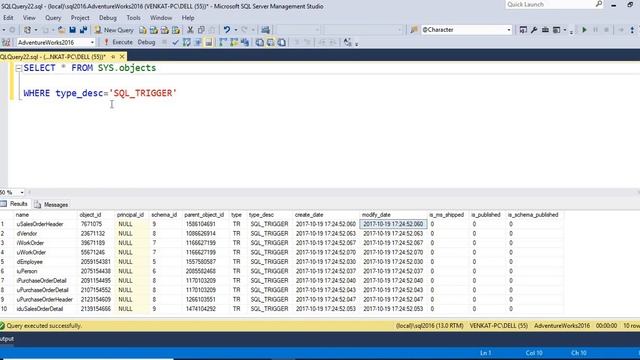This screenshot has height=360, width=640.
Task: Open the editor zoom percentage dropdown
Action: pyautogui.click(x=22, y=192)
